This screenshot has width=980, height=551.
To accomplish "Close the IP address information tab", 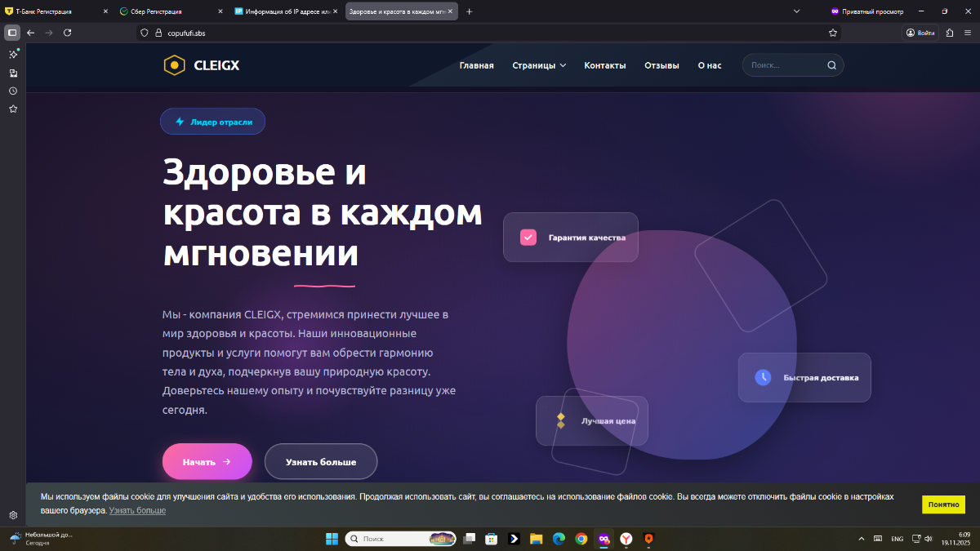I will pos(335,11).
